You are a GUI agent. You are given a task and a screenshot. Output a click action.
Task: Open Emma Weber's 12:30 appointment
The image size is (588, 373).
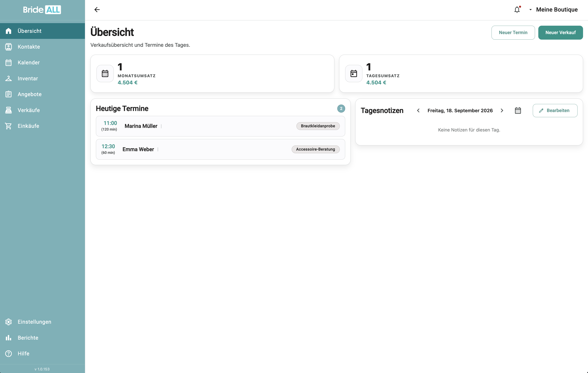(x=220, y=149)
